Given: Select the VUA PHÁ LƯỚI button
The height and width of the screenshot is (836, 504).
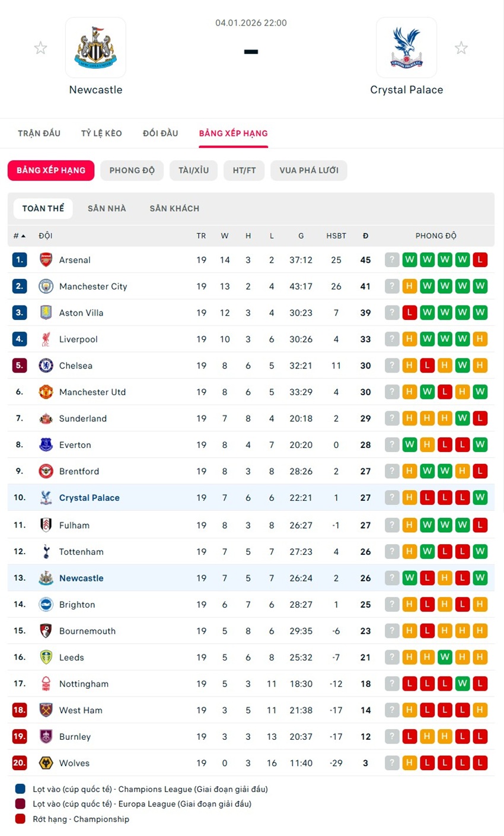Looking at the screenshot, I should (309, 170).
